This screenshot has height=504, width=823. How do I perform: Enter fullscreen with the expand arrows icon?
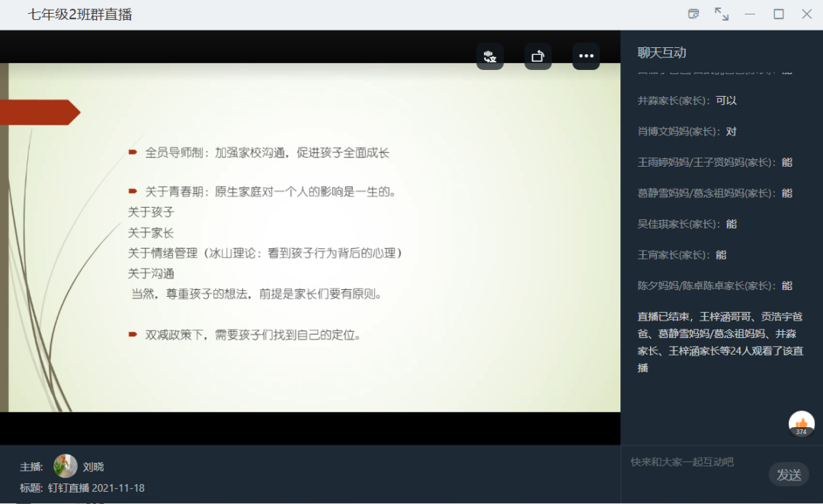click(x=721, y=14)
